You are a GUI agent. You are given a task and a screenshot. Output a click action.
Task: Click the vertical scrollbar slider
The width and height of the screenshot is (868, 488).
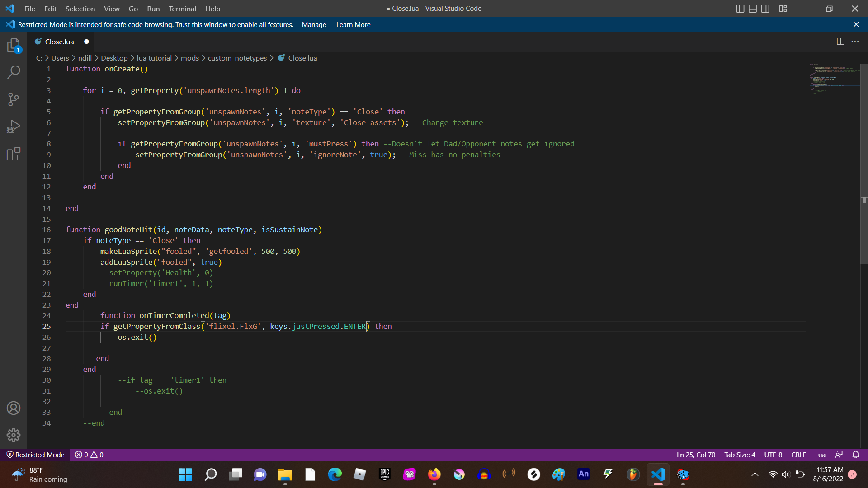tap(863, 163)
